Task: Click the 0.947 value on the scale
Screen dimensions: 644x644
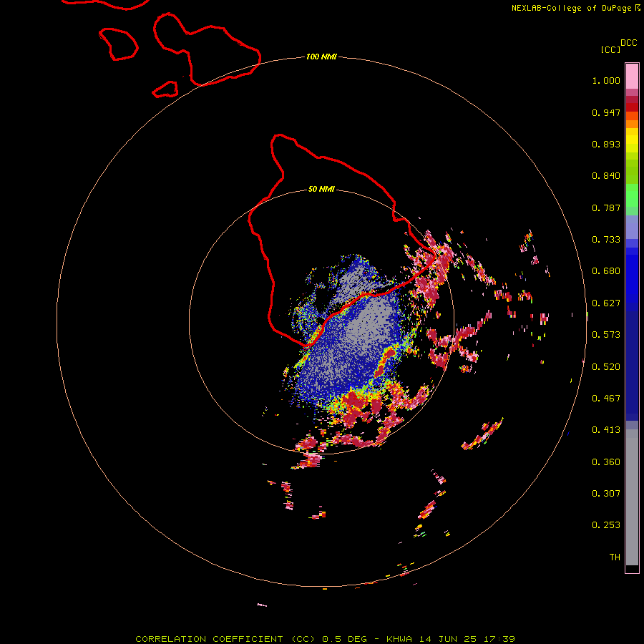Action: coord(606,112)
